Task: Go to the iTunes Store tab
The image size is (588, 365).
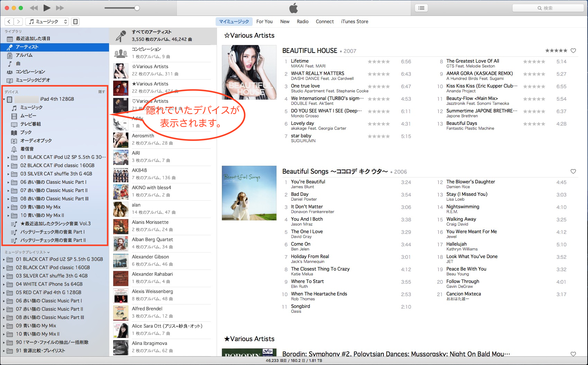Action: click(x=355, y=21)
